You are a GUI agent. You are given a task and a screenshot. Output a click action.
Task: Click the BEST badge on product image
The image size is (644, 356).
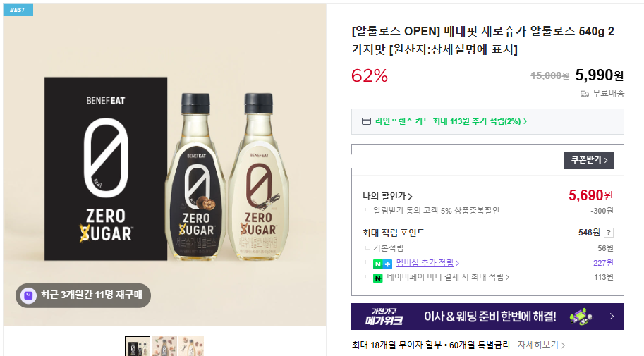click(18, 10)
